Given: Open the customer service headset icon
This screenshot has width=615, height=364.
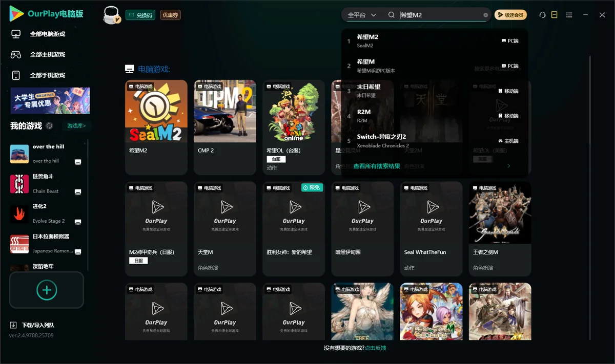Looking at the screenshot, I should (542, 15).
